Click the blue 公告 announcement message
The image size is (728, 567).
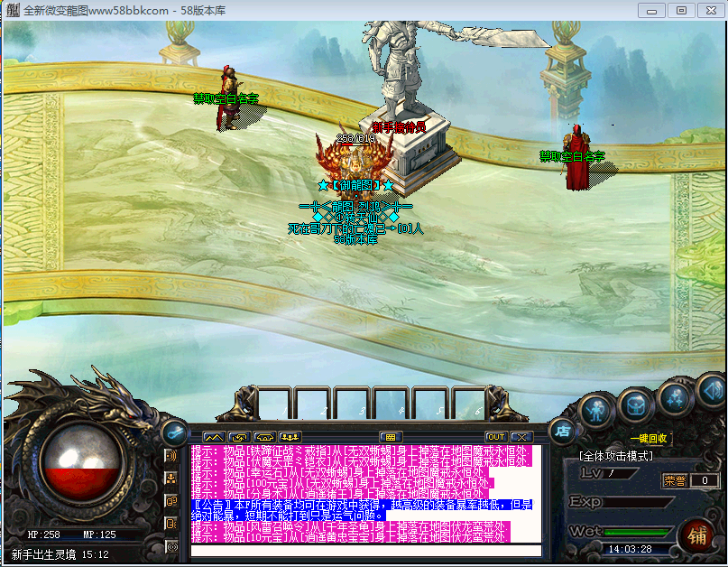coord(362,510)
